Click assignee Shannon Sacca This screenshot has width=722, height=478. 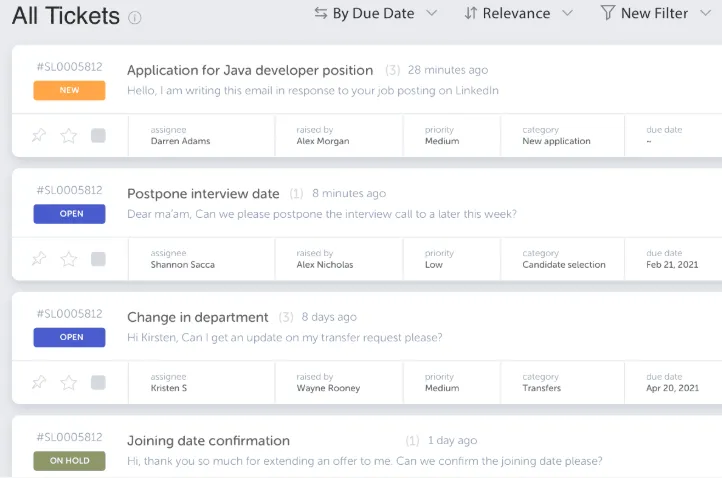point(182,264)
